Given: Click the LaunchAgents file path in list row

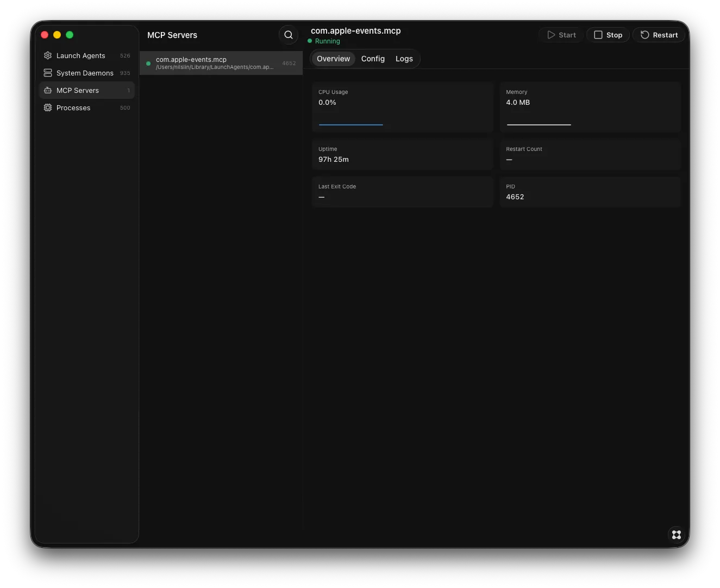Looking at the screenshot, I should pyautogui.click(x=215, y=67).
